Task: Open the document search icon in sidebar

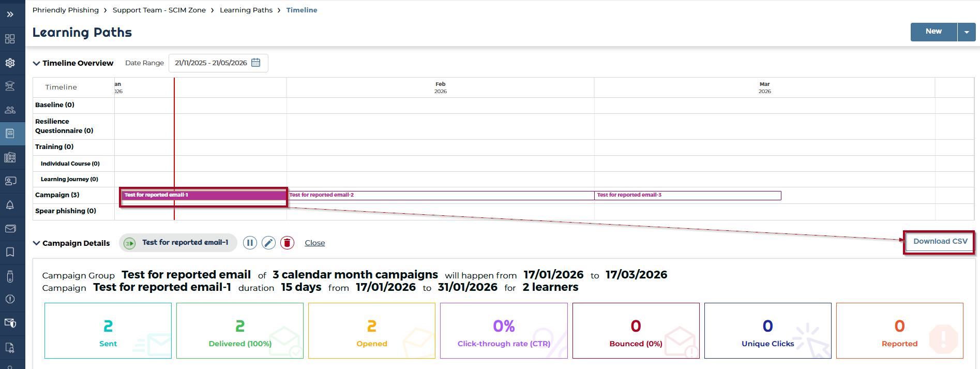Action: click(10, 347)
